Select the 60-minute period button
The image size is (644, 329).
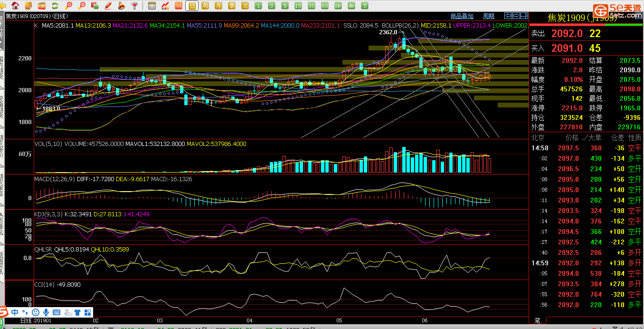point(325,6)
